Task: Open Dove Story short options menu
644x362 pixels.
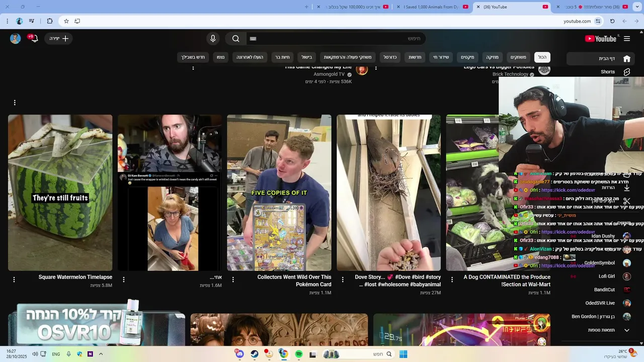Action: click(343, 280)
